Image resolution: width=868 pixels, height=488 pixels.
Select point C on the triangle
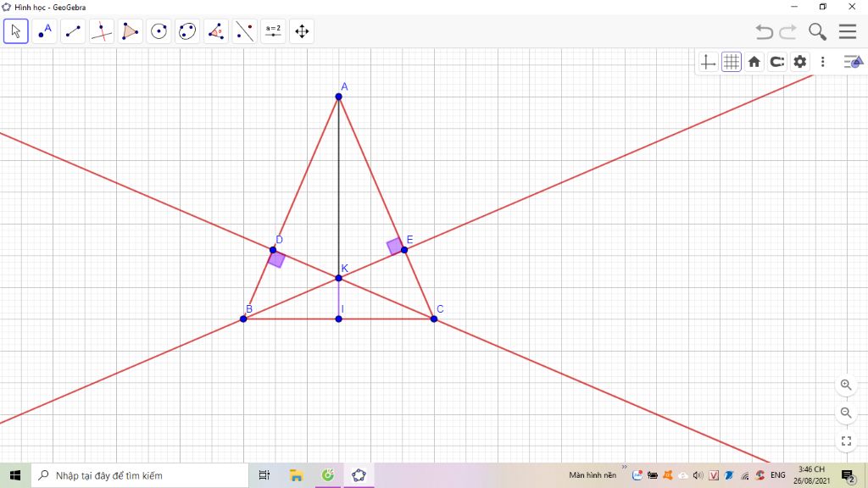coord(434,319)
